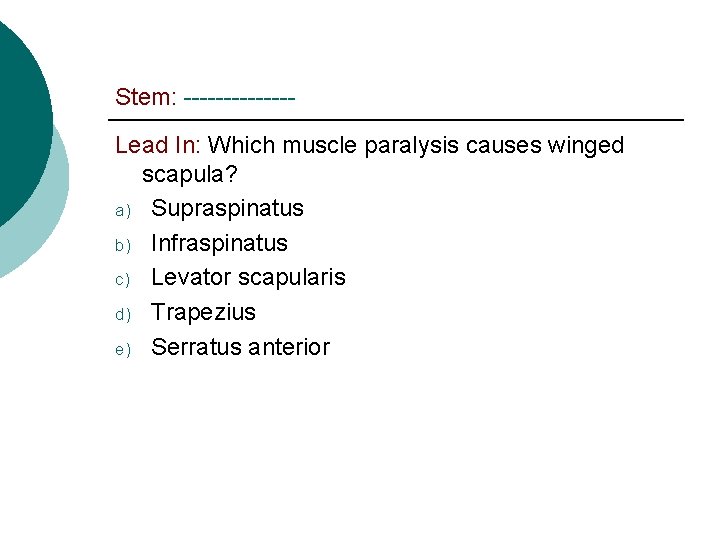The height and width of the screenshot is (540, 720).
Task: Click the 'Stem:' label text
Action: (146, 97)
